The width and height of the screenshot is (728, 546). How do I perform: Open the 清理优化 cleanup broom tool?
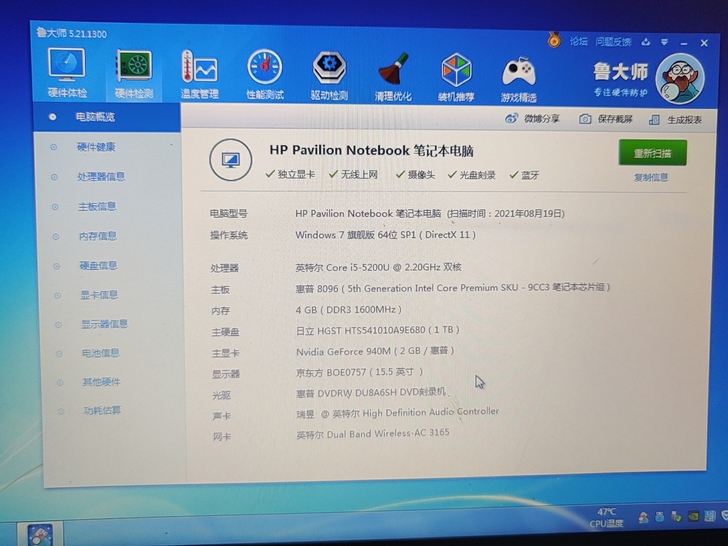pos(393,77)
